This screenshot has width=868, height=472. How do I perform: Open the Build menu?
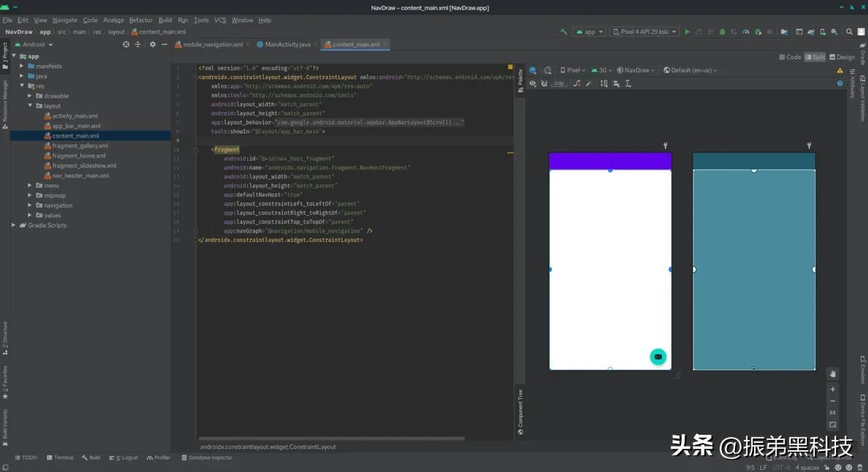click(165, 20)
